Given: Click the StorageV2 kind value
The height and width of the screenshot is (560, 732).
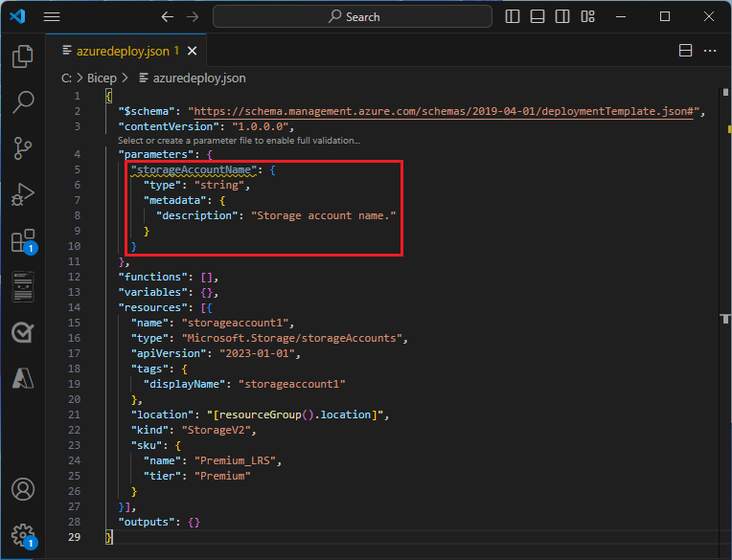Looking at the screenshot, I should click(x=217, y=430).
